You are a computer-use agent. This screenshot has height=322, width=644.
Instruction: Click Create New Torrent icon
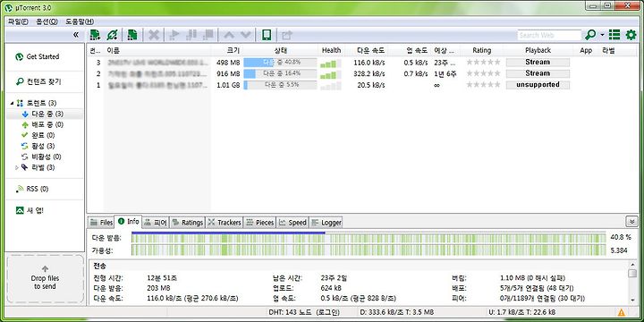(131, 35)
